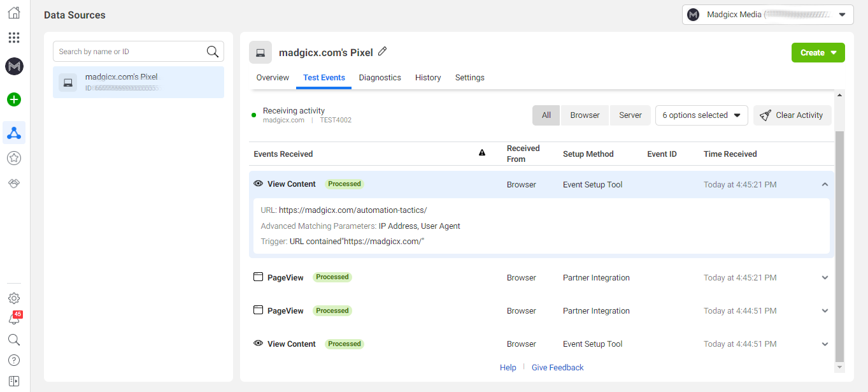Click eye icon of View Content 4:45:21 PM
The height and width of the screenshot is (392, 868).
coord(259,184)
